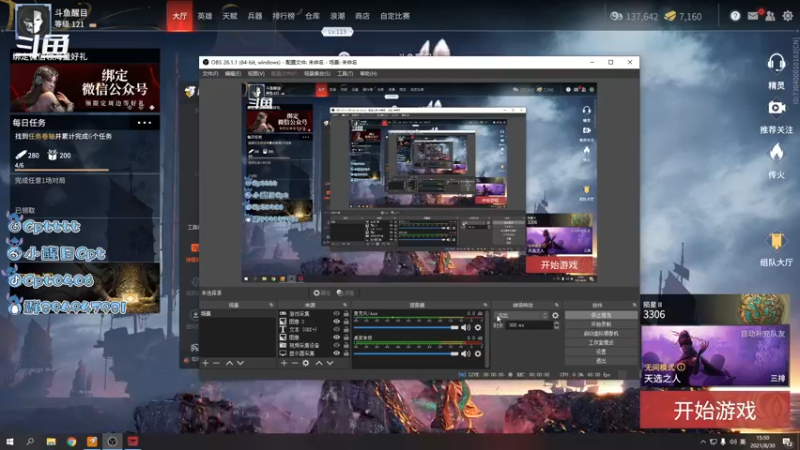Viewport: 800px width, 450px height.
Task: Remove the selected scene with minus icon
Action: 216,363
